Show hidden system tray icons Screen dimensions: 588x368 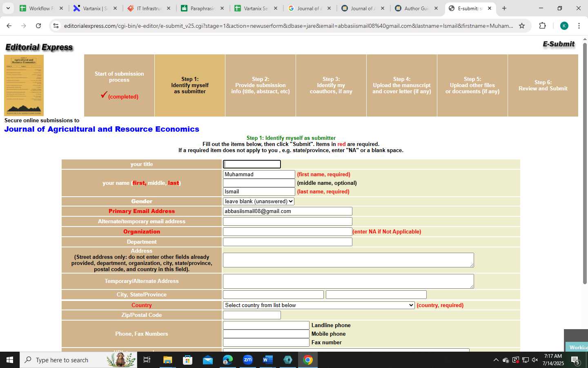(496, 360)
